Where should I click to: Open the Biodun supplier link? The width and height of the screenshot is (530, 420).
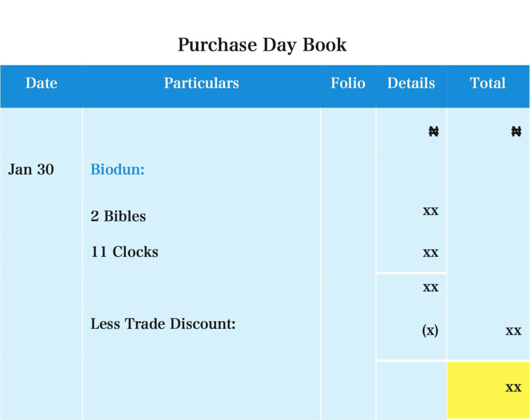[117, 170]
